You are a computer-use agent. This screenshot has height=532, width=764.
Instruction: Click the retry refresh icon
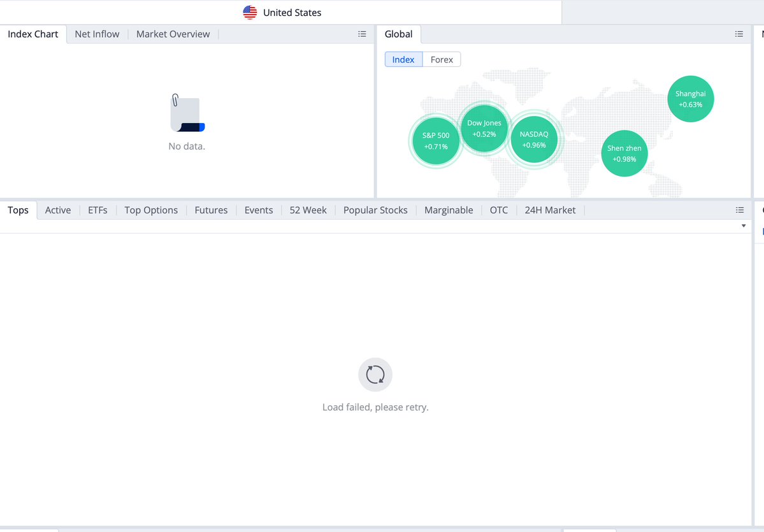point(375,375)
